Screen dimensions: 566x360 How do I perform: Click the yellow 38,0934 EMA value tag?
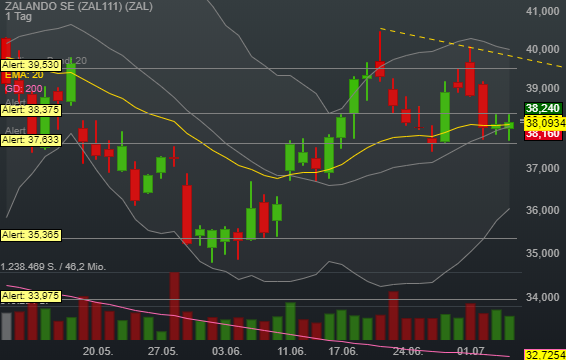point(545,123)
